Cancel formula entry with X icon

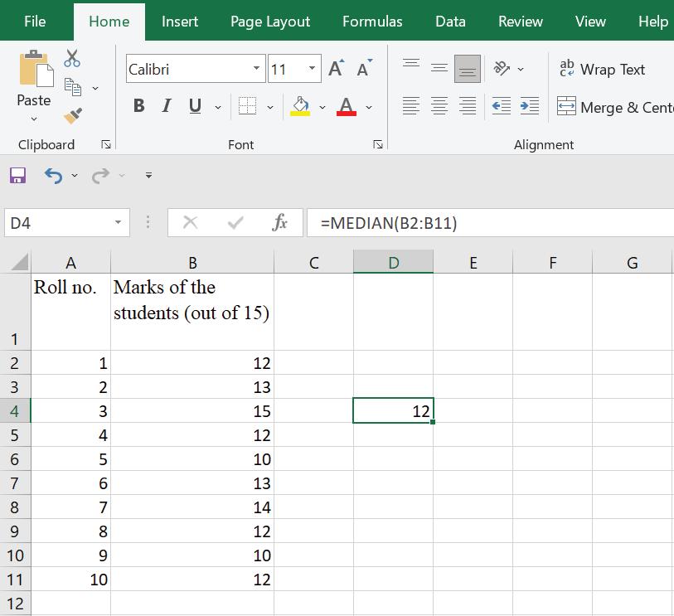click(190, 223)
